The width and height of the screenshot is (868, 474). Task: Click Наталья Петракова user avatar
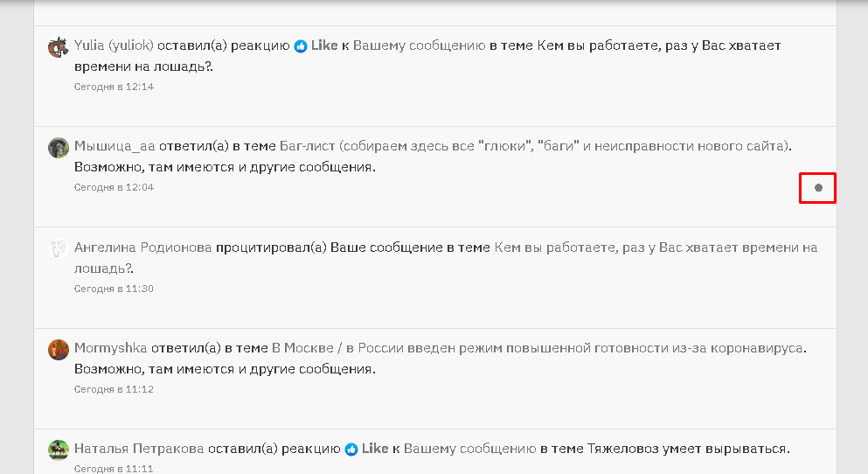coord(58,450)
